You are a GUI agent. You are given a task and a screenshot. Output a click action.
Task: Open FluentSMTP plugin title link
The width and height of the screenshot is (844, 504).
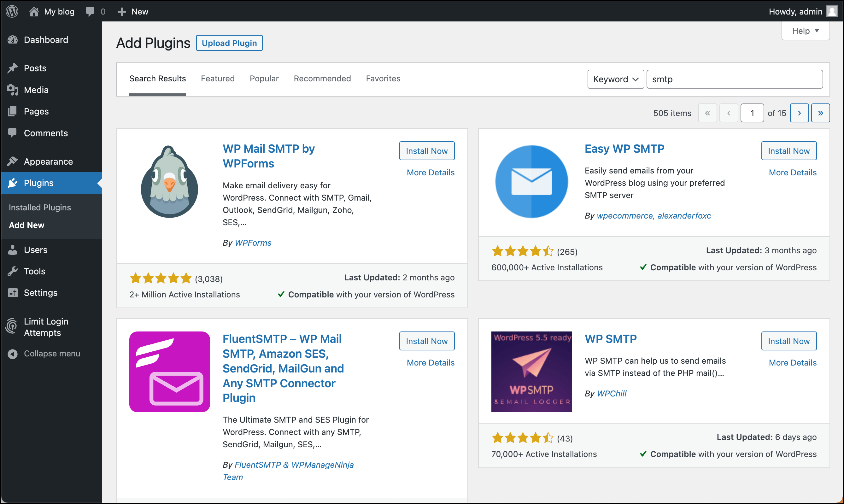coord(283,368)
